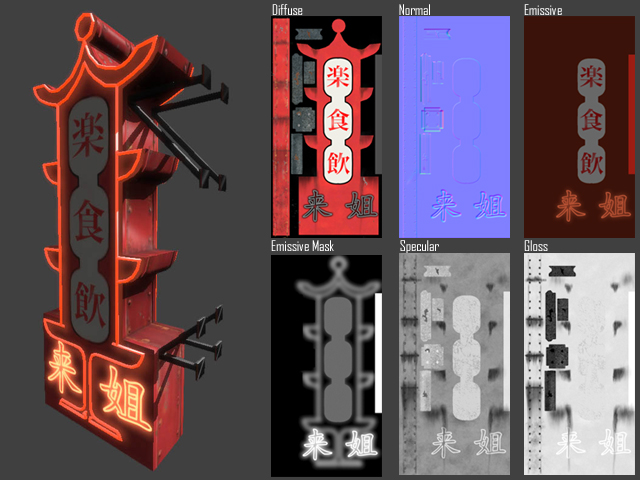Click the "Diffuse" text label

pyautogui.click(x=288, y=10)
